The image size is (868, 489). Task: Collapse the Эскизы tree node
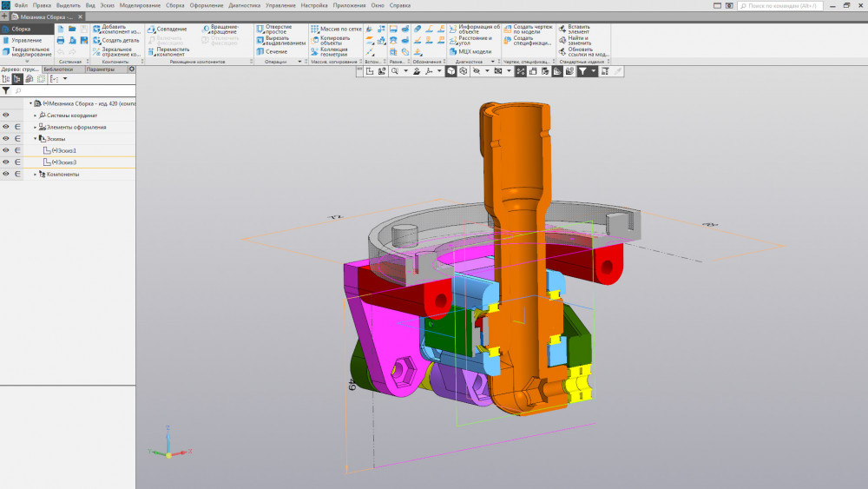[35, 138]
